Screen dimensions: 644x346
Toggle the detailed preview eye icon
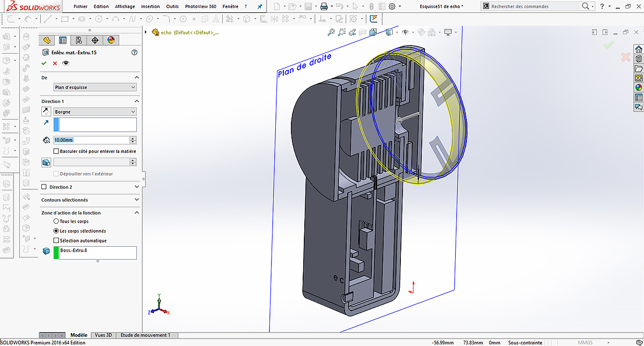point(65,63)
